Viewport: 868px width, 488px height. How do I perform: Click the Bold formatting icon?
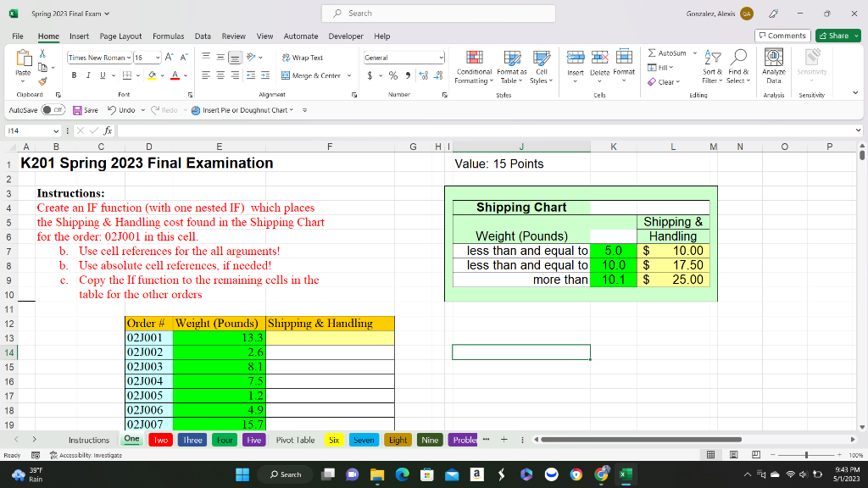74,75
